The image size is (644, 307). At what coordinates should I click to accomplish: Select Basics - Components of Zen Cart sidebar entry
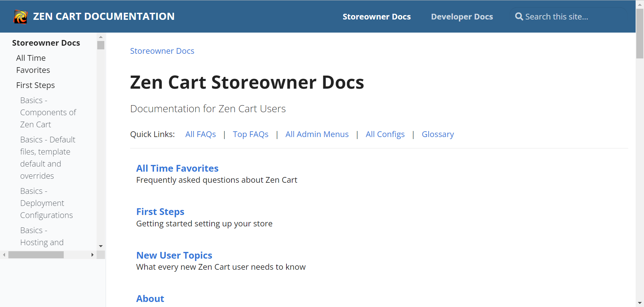click(48, 112)
